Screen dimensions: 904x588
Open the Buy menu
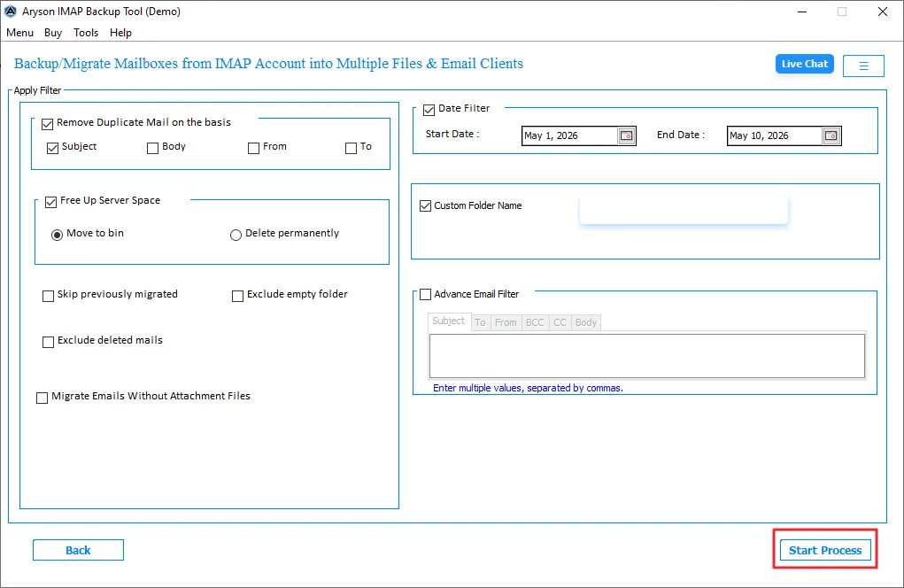click(x=53, y=33)
